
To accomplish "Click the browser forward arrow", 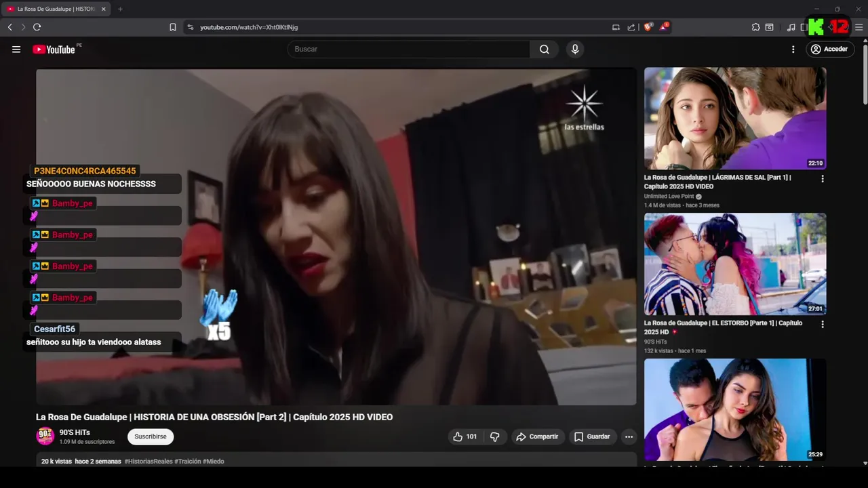I will coord(23,27).
